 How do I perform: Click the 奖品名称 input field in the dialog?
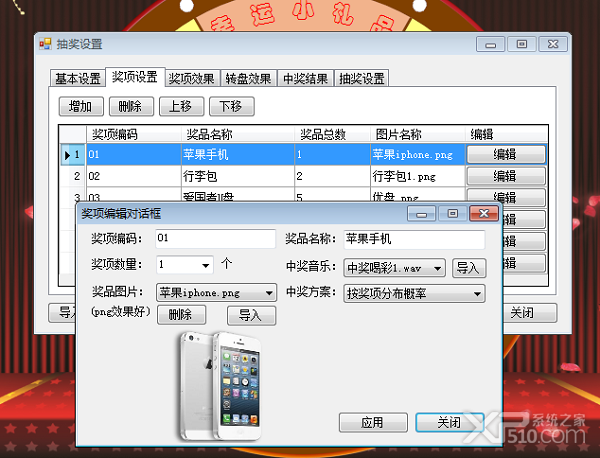(x=414, y=239)
